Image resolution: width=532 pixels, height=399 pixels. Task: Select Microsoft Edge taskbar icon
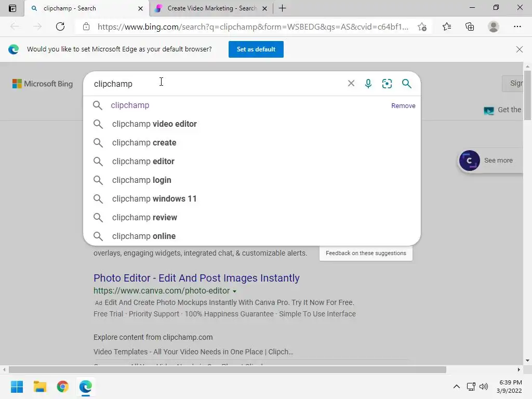tap(86, 387)
